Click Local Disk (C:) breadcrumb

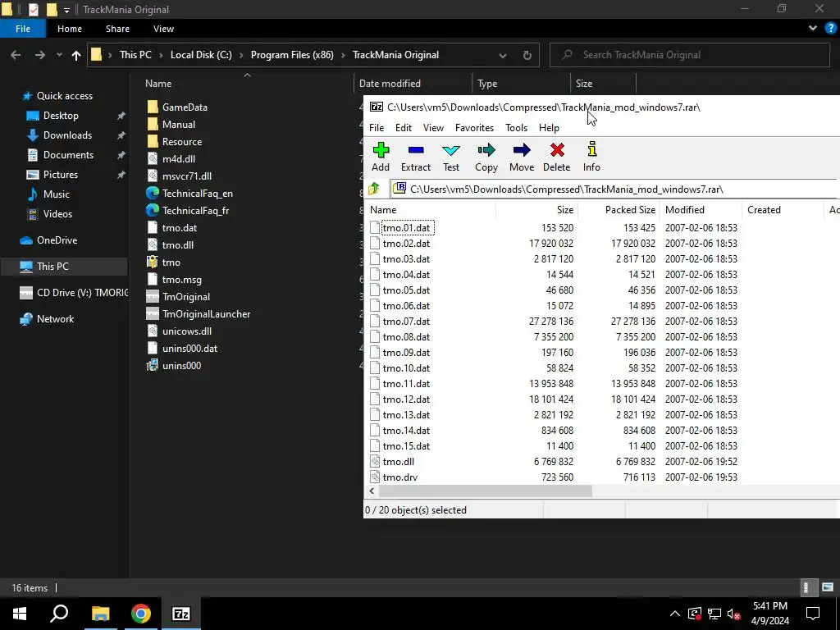point(201,55)
